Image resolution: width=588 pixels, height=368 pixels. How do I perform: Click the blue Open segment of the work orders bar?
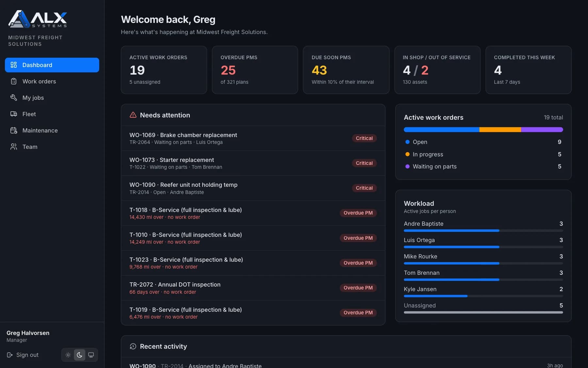pyautogui.click(x=441, y=130)
